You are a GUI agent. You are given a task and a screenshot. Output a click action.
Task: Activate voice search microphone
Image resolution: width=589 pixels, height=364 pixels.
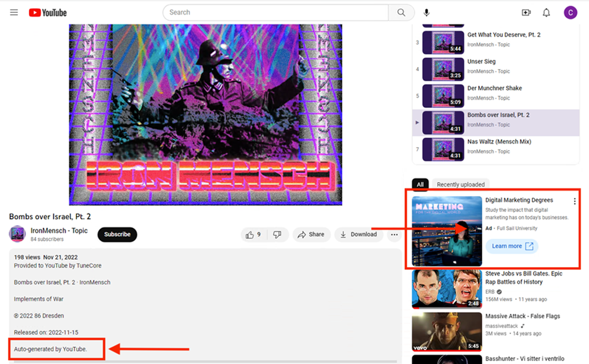coord(427,13)
